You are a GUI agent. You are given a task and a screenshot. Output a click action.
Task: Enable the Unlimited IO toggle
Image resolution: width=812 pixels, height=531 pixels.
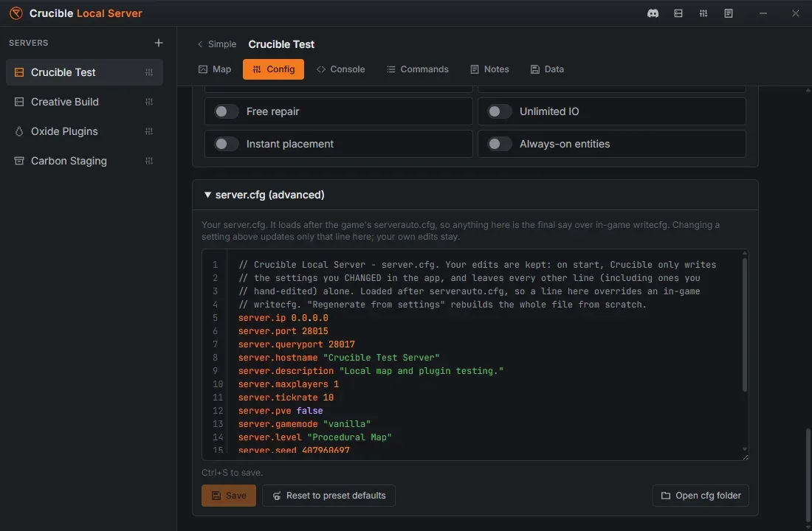(x=500, y=112)
